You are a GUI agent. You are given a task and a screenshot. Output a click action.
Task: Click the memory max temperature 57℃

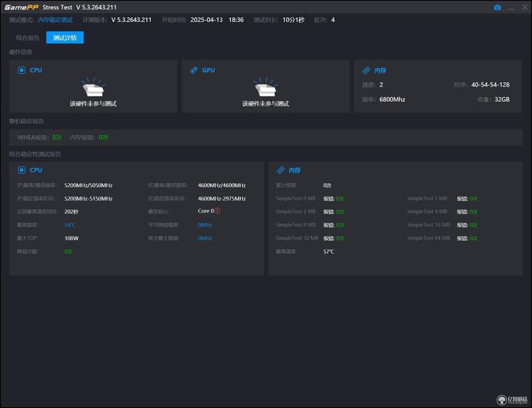pyautogui.click(x=329, y=252)
